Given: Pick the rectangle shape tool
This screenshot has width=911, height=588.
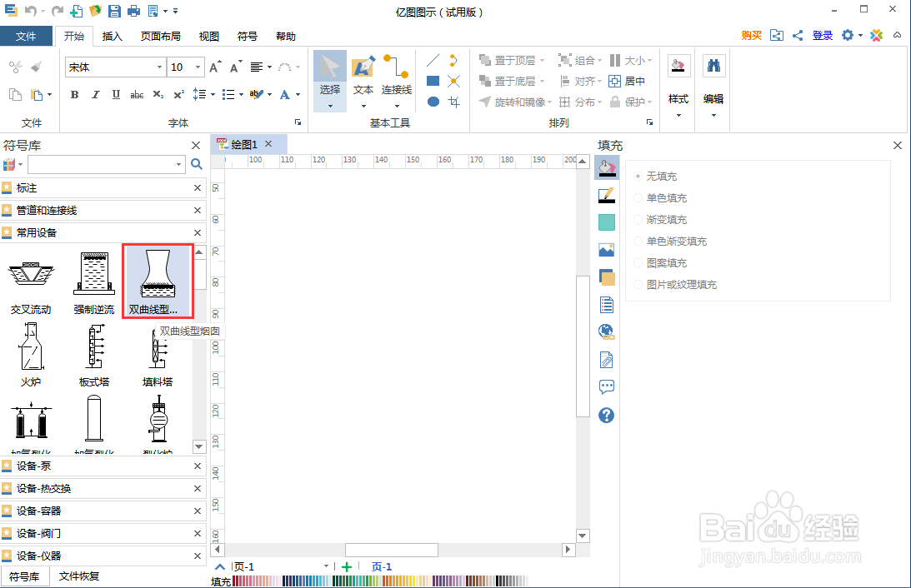Looking at the screenshot, I should click(x=433, y=82).
